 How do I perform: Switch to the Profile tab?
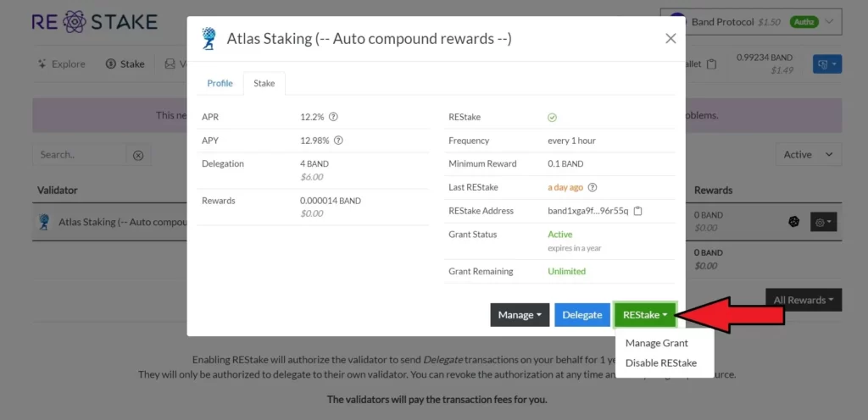pos(220,83)
